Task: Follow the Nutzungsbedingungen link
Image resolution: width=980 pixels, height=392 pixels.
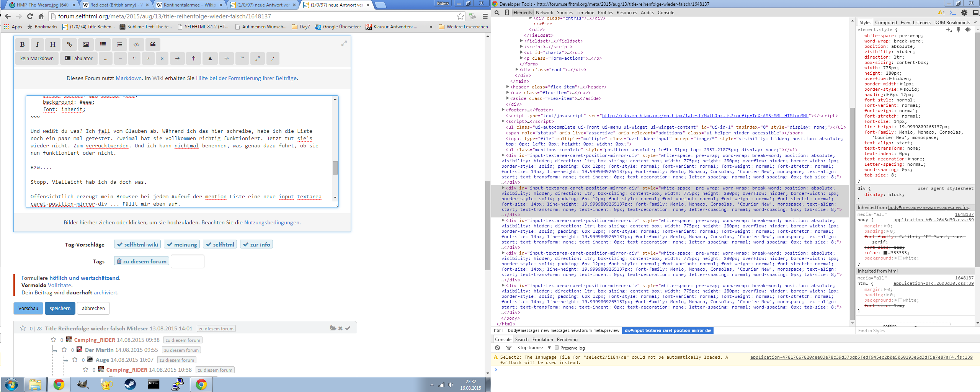Action: (x=272, y=222)
